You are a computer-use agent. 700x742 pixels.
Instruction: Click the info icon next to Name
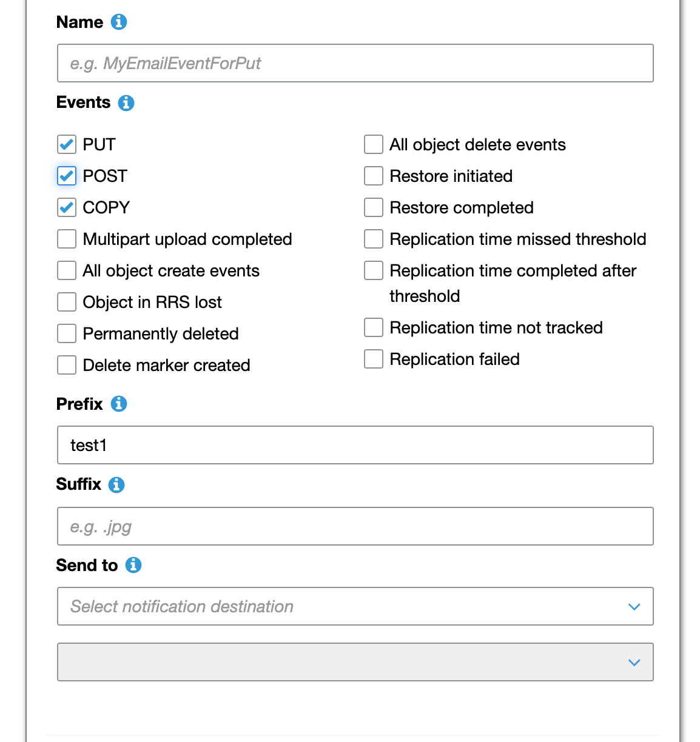click(119, 22)
